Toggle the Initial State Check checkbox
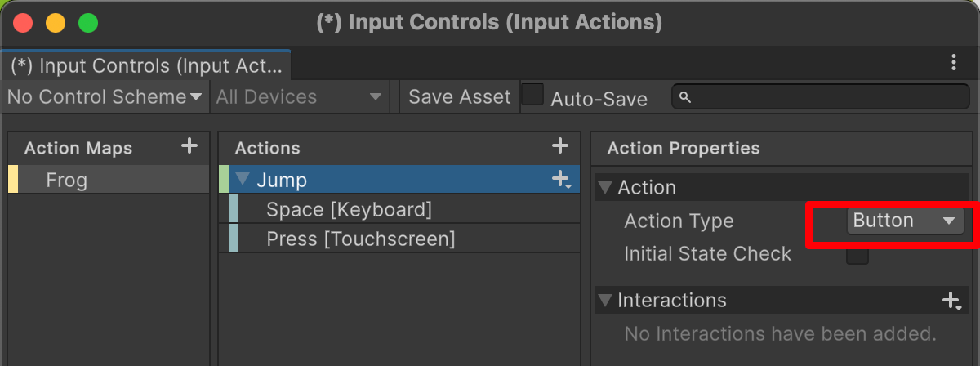 pyautogui.click(x=857, y=255)
